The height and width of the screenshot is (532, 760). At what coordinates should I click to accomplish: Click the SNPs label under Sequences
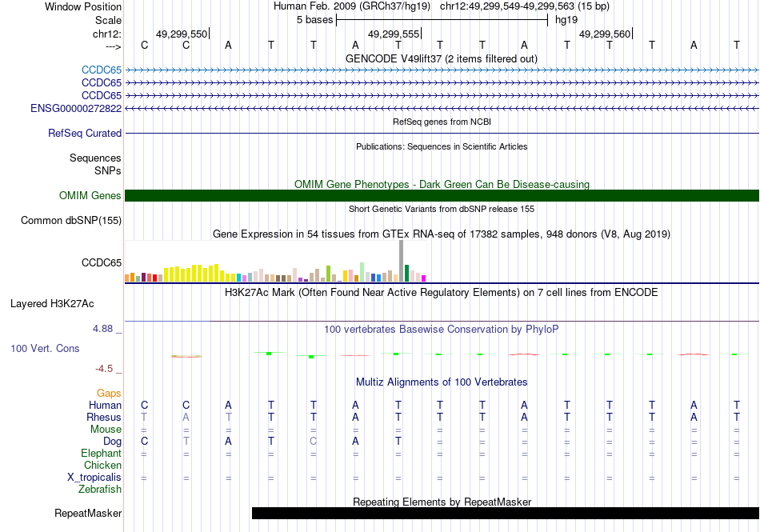[x=108, y=170]
